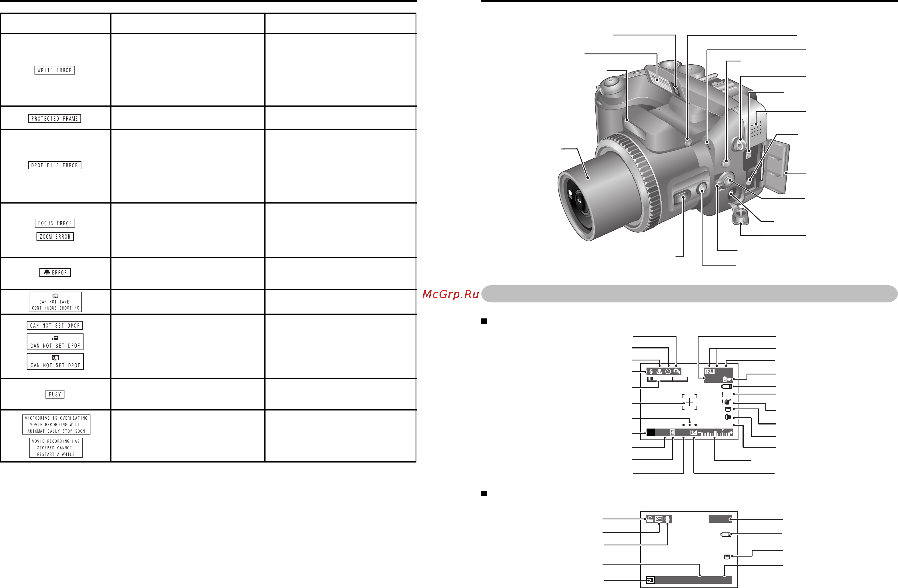The height and width of the screenshot is (588, 898).
Task: Click the exposure scale with tick marks
Action: tap(715, 433)
